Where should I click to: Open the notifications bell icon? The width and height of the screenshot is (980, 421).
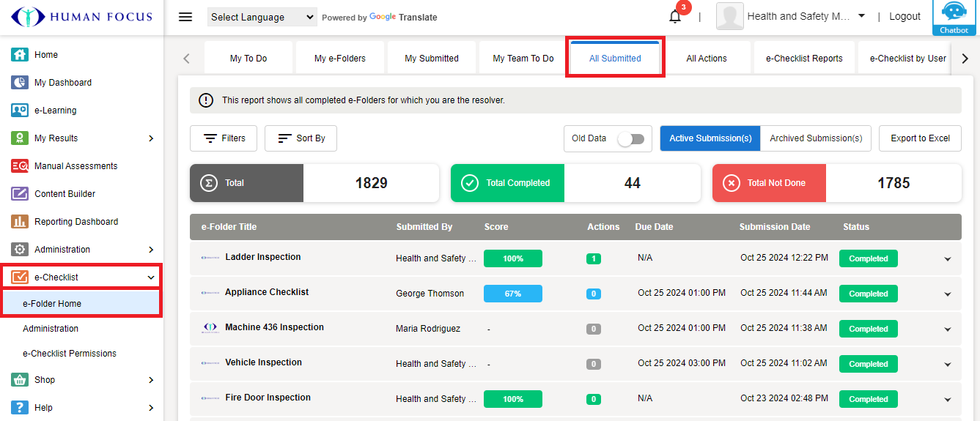coord(675,17)
